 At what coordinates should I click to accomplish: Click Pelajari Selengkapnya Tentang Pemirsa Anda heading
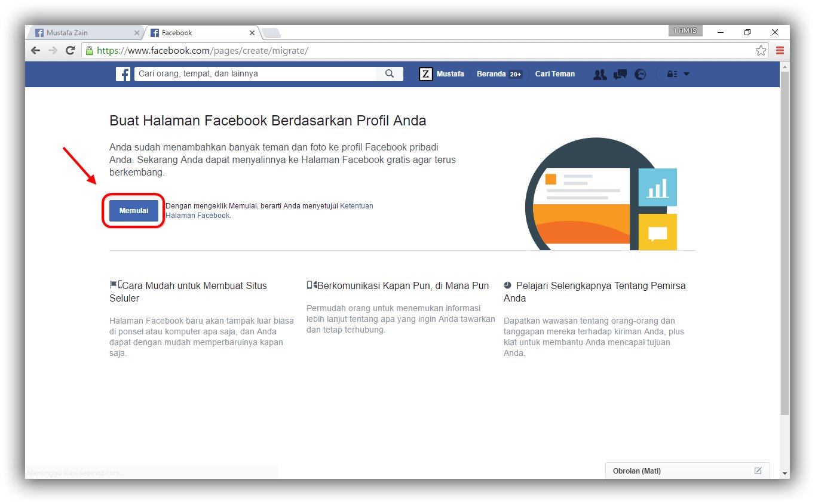tap(595, 292)
